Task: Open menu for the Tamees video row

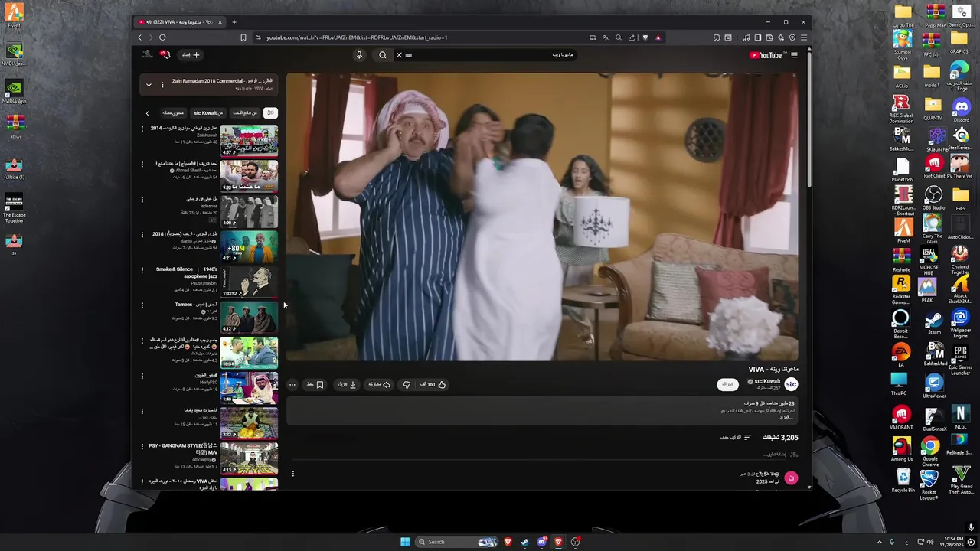Action: 142,305
